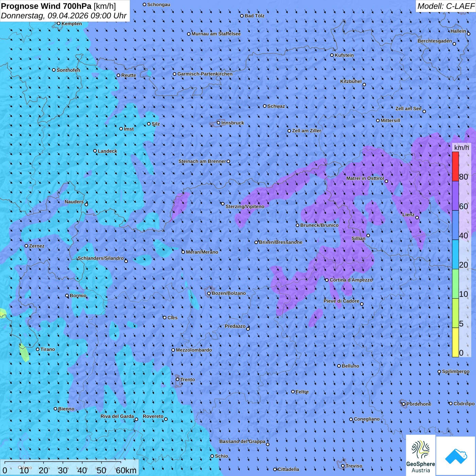Screen dimensions: 476x476
Task: Click the 'Zell am Ziller' label
Action: click(x=307, y=131)
